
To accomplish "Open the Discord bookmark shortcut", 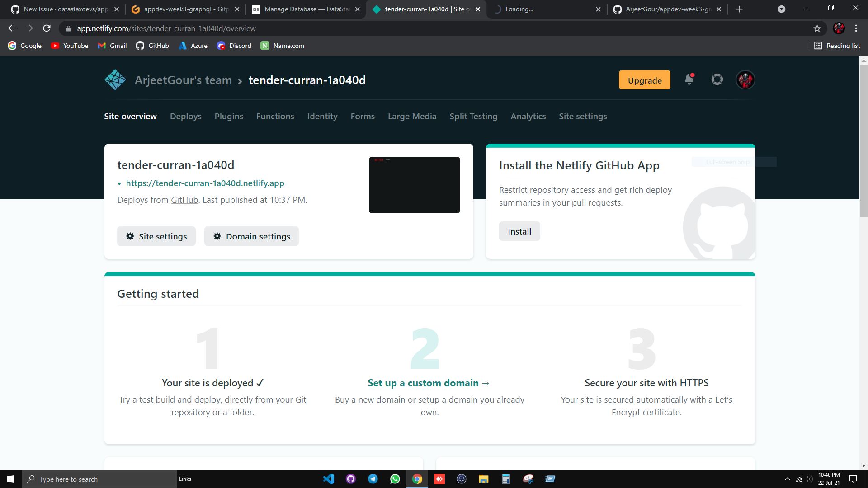I will 234,46.
